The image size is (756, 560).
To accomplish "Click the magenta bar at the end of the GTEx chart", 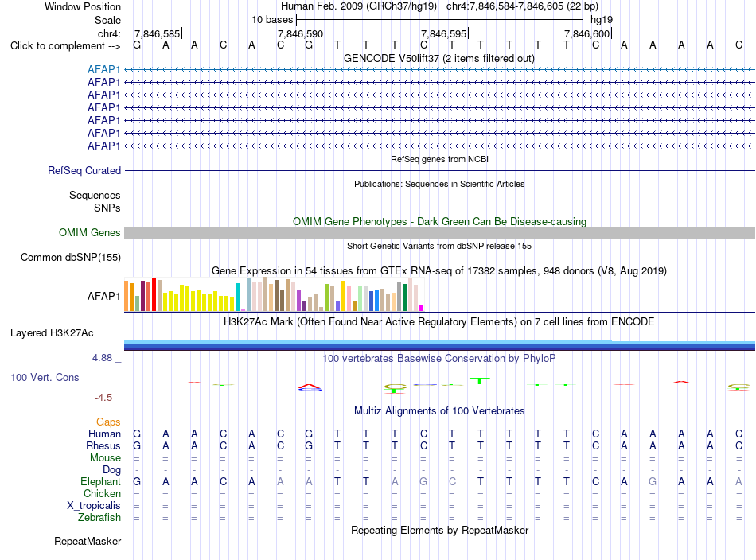I will tap(422, 308).
